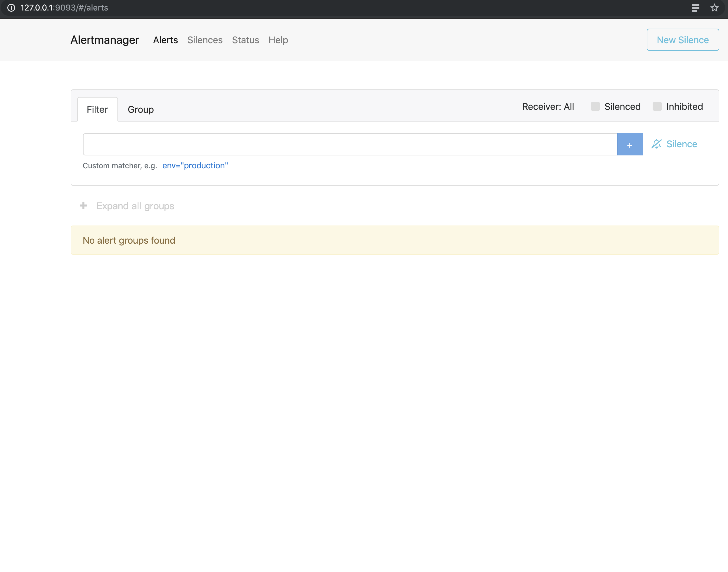The image size is (728, 572).
Task: Click the browser list view icon
Action: click(x=696, y=8)
